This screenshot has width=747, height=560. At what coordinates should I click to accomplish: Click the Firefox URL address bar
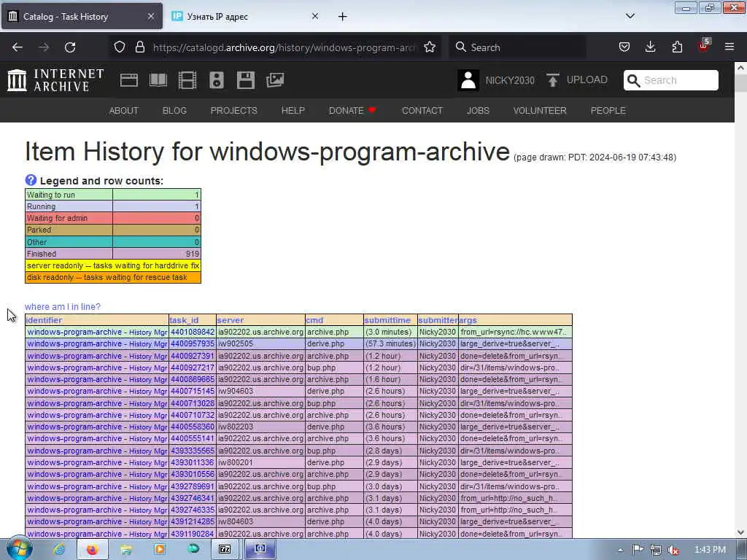pos(285,47)
